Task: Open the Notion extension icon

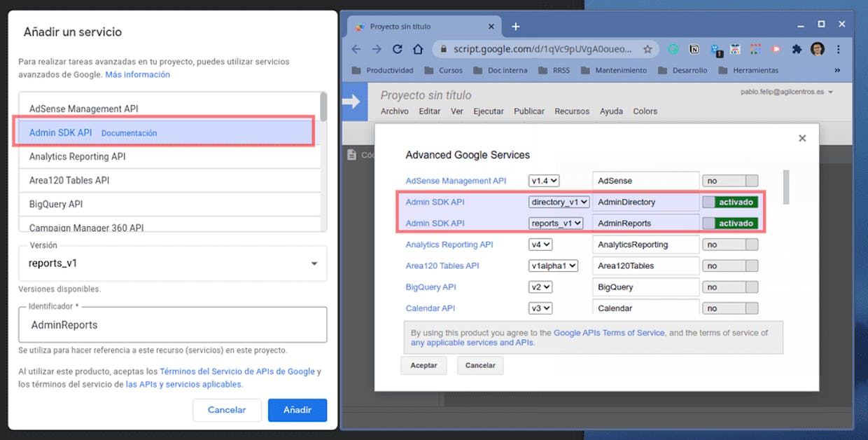Action: pos(694,49)
